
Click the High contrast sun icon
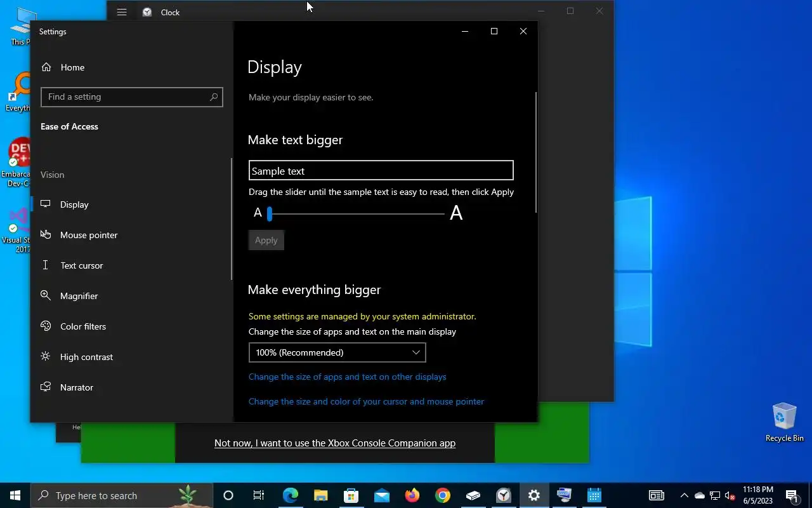46,356
